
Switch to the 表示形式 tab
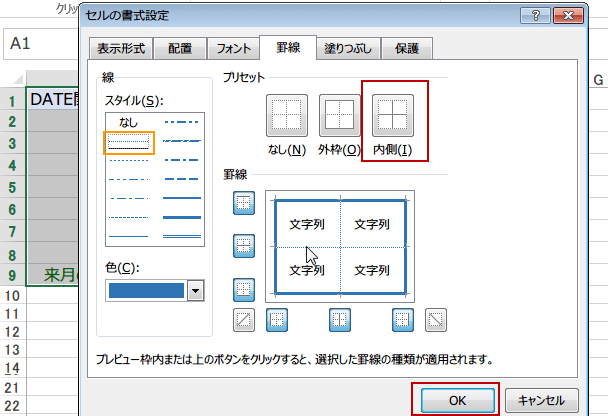(121, 48)
